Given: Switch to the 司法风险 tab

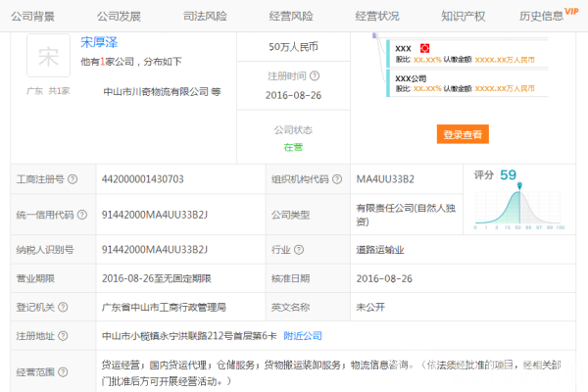Looking at the screenshot, I should click(x=205, y=16).
